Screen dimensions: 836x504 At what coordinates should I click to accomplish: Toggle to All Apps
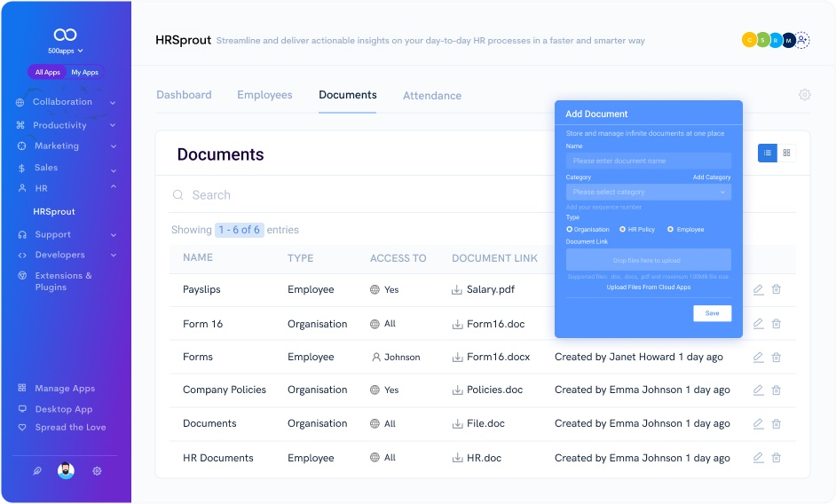point(47,72)
